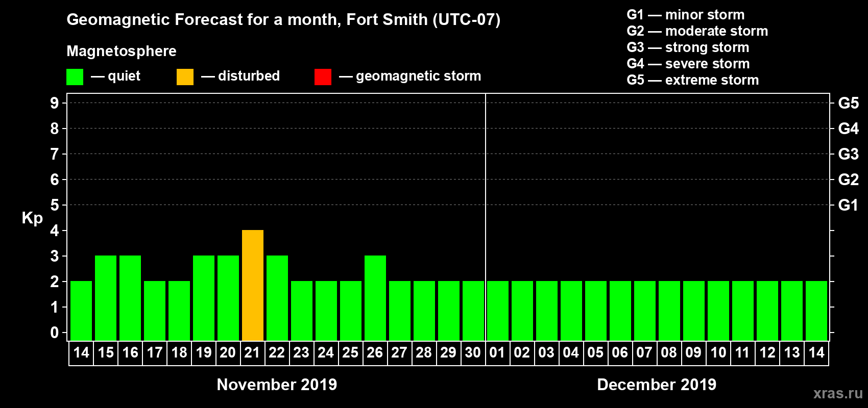Click the Magnetosphere heading

click(122, 51)
